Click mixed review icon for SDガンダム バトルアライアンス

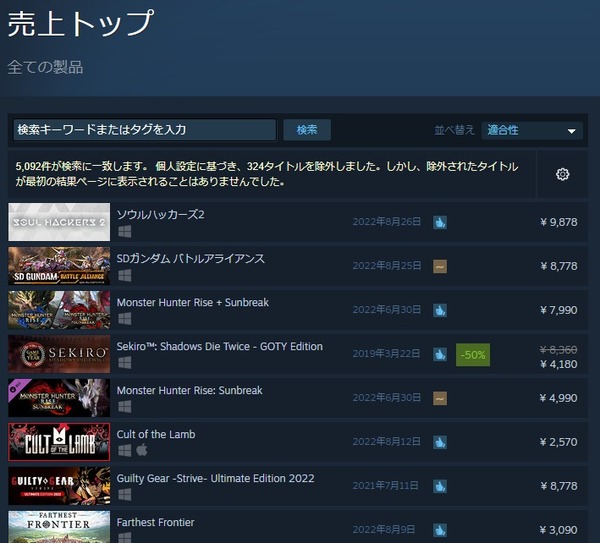pos(440,266)
